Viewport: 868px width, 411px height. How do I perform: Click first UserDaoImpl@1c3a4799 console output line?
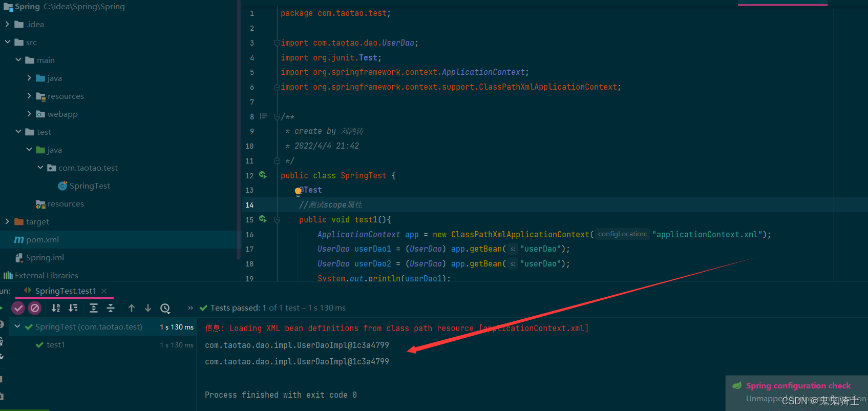click(297, 345)
